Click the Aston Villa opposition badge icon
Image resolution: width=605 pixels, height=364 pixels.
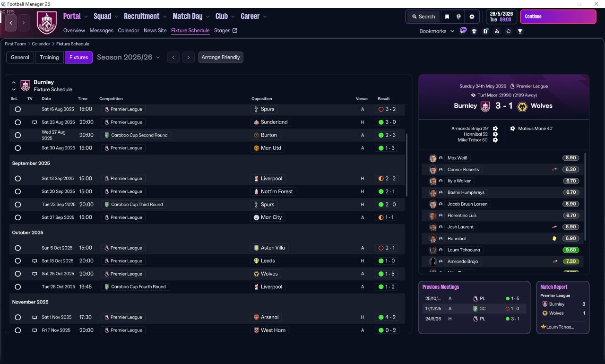[256, 248]
